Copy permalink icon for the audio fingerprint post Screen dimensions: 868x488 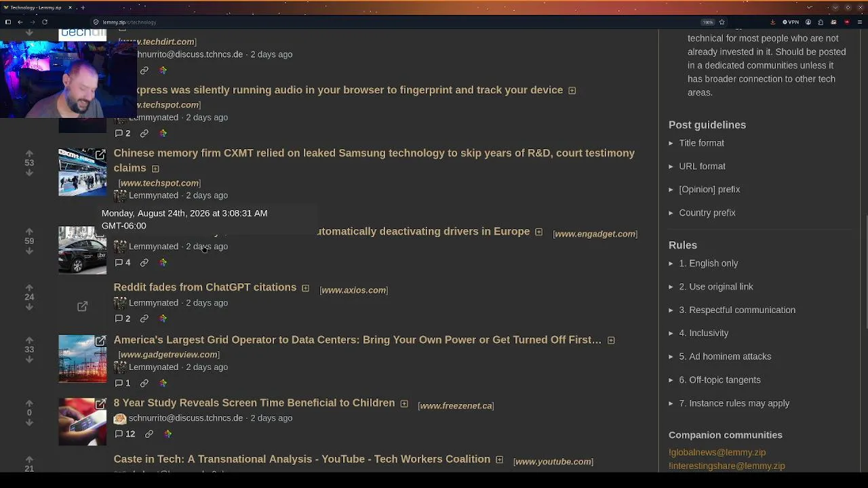click(x=144, y=134)
